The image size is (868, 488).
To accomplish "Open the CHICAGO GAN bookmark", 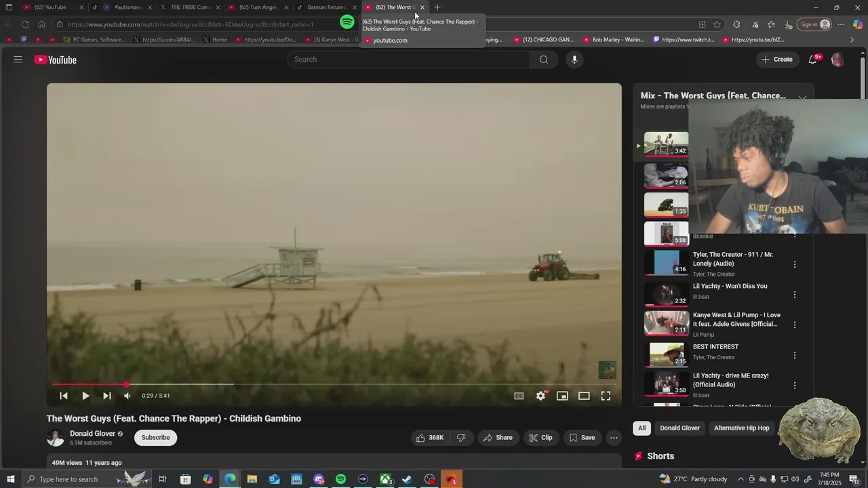I will 543,40.
